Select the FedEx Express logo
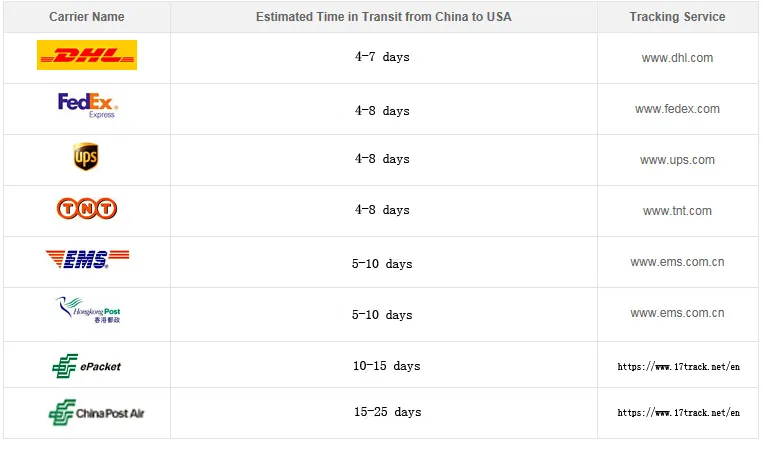Screen dimensions: 763x453 tap(88, 106)
